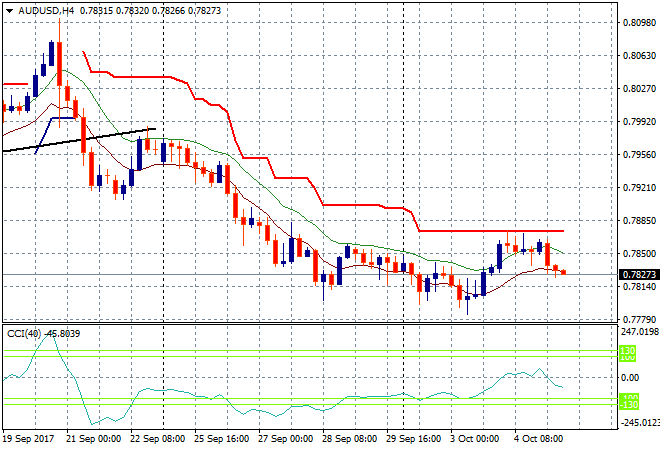Click the OHLC values 0.78315 0.78320 0.78266 0.78273
The width and height of the screenshot is (660, 450).
point(150,11)
